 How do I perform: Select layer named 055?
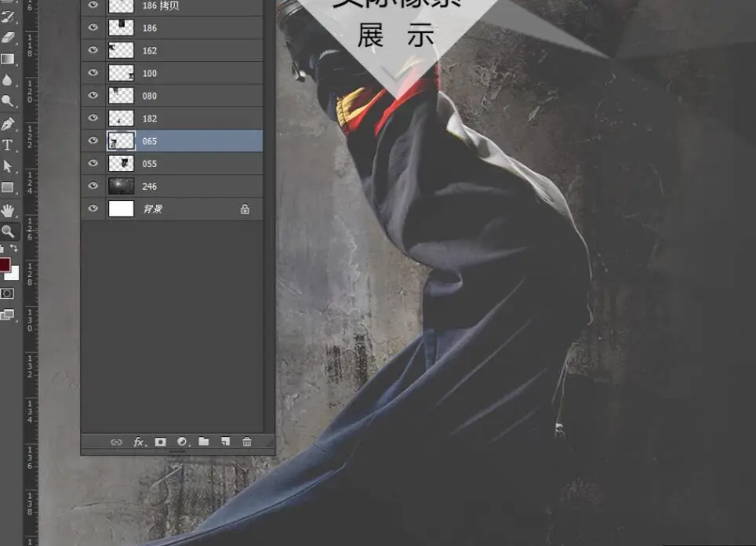click(x=150, y=164)
